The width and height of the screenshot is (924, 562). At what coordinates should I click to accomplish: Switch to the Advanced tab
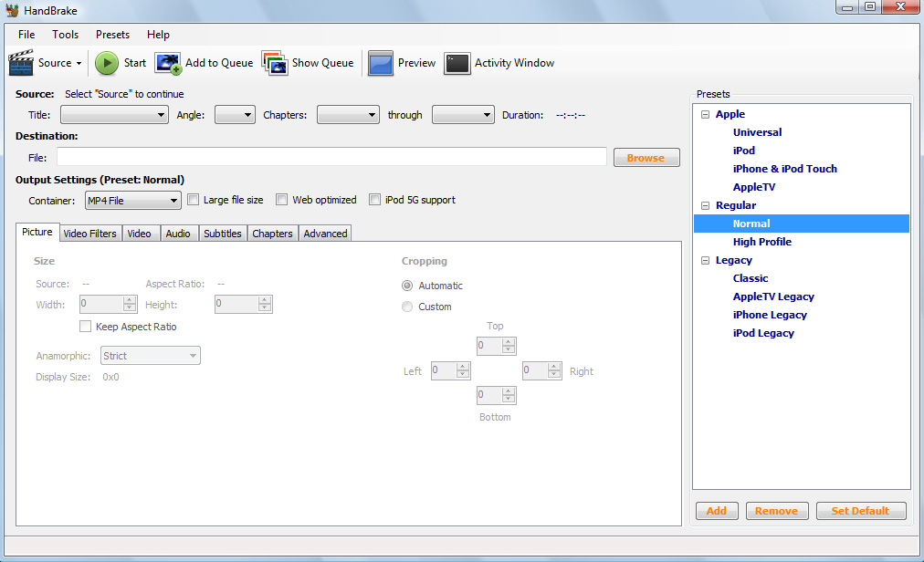[x=325, y=234]
